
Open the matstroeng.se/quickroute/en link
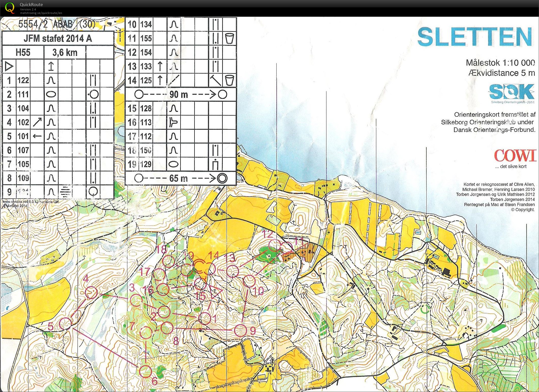pos(41,13)
